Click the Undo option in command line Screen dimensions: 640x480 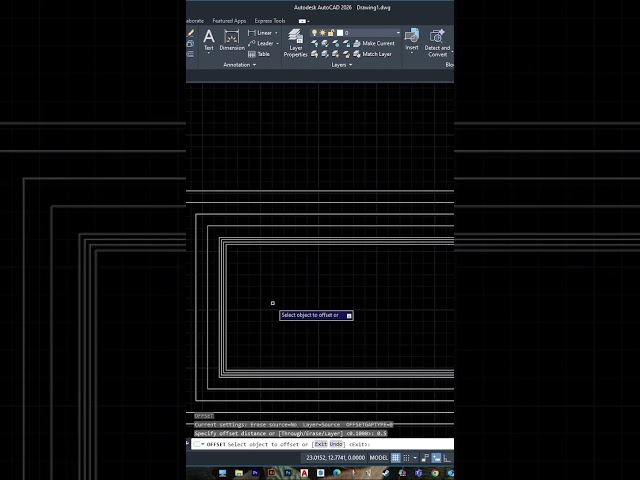pos(336,444)
